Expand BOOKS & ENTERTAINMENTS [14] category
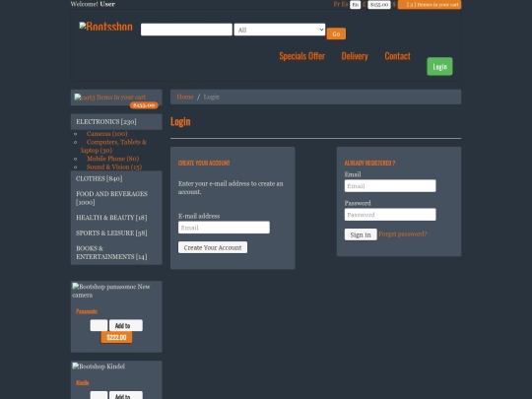This screenshot has height=399, width=532. 116,252
